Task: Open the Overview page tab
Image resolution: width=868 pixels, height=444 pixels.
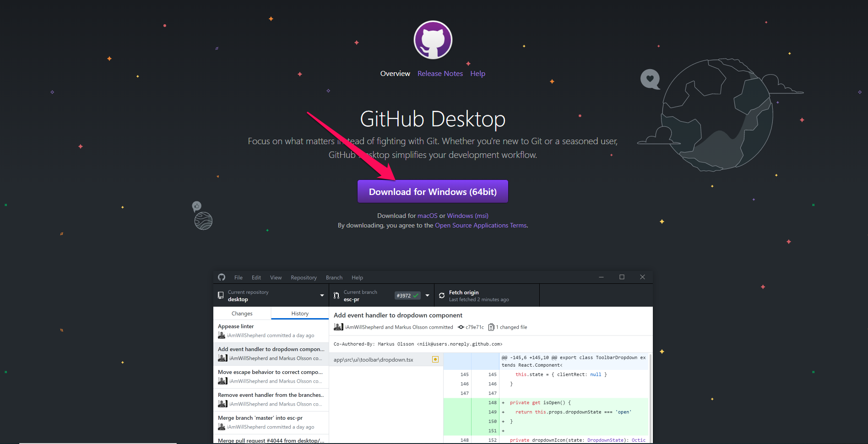Action: click(395, 74)
